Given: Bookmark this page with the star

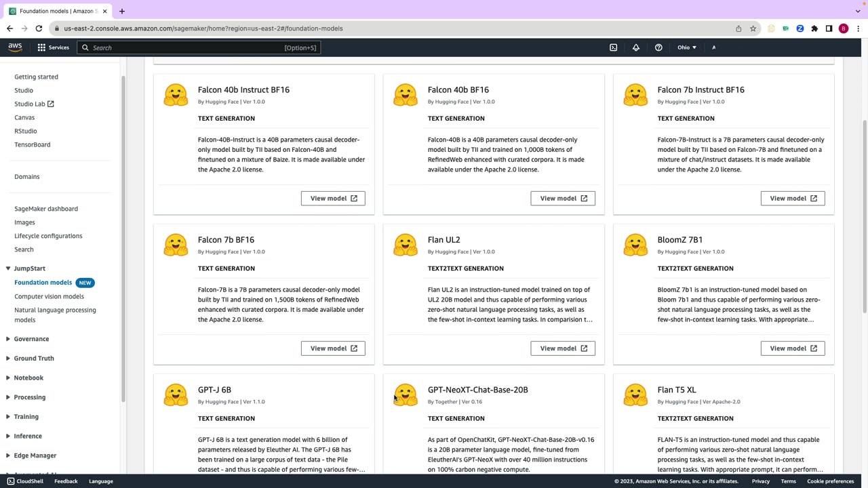Looking at the screenshot, I should (753, 28).
